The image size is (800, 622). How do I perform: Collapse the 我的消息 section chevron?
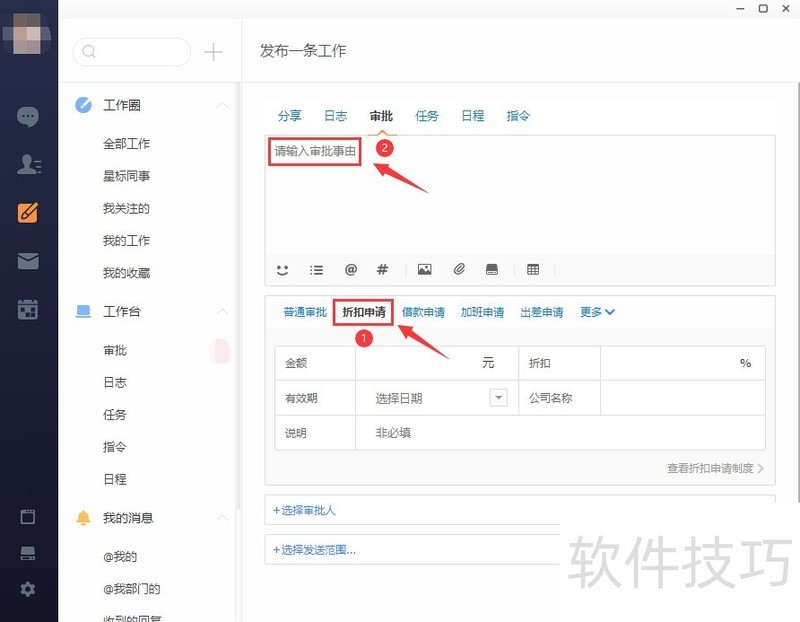point(222,518)
